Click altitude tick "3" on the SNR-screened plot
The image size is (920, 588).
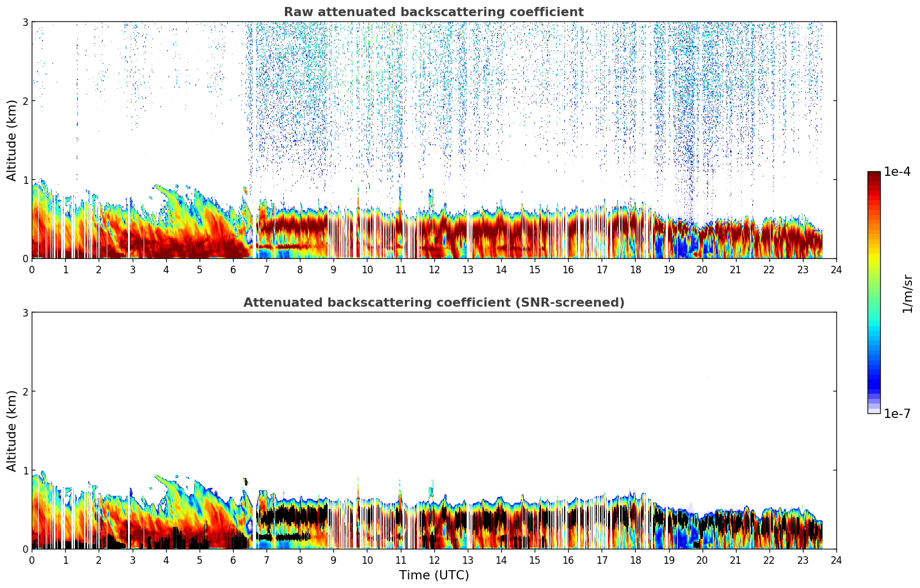pos(25,312)
